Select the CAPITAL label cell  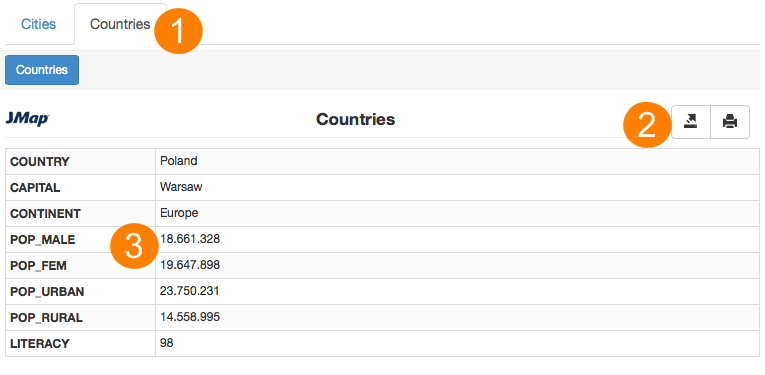81,188
